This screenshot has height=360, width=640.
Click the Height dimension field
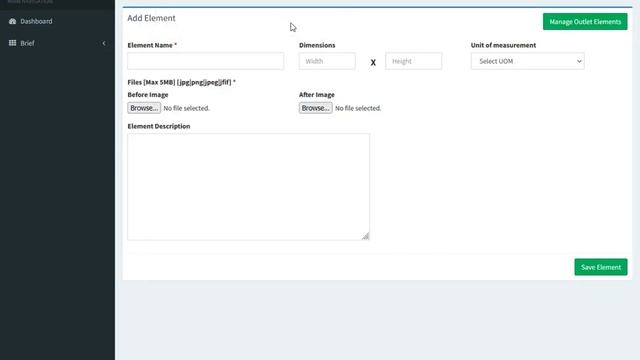413,61
